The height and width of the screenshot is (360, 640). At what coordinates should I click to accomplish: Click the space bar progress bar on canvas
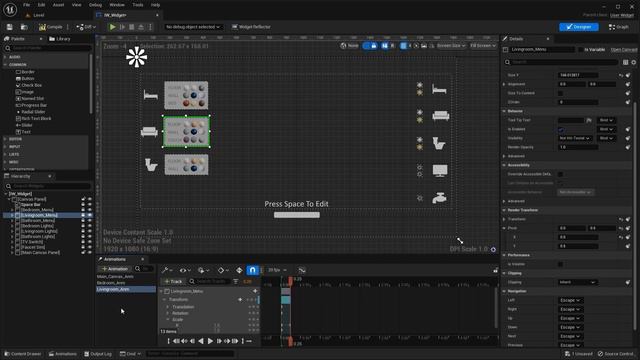coord(297,215)
